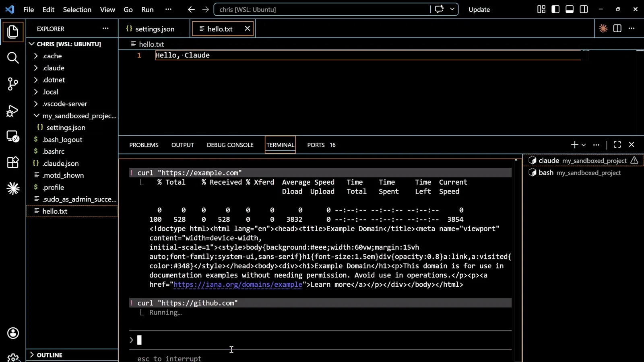Viewport: 644px width, 362px height.
Task: Collapse the CHRIS [WSL: UBUNTU] workspace section
Action: pos(72,44)
